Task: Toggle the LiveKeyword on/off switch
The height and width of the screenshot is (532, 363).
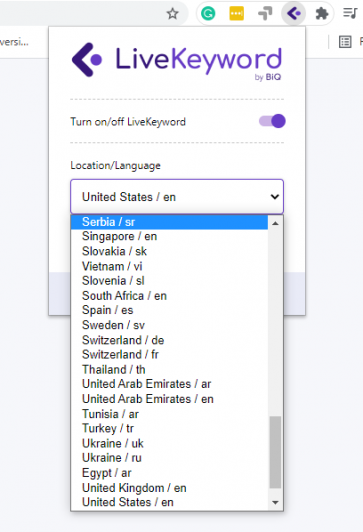Action: (x=272, y=121)
